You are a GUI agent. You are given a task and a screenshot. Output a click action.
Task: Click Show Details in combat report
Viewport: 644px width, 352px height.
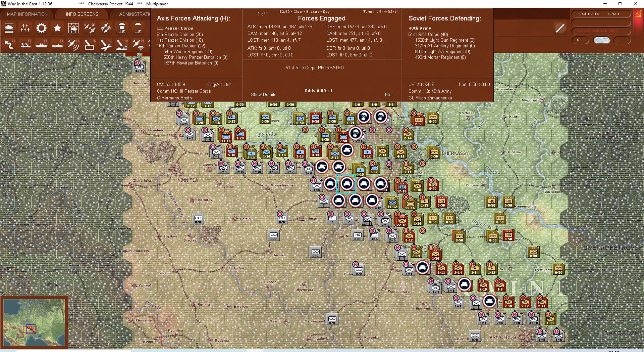coord(264,94)
